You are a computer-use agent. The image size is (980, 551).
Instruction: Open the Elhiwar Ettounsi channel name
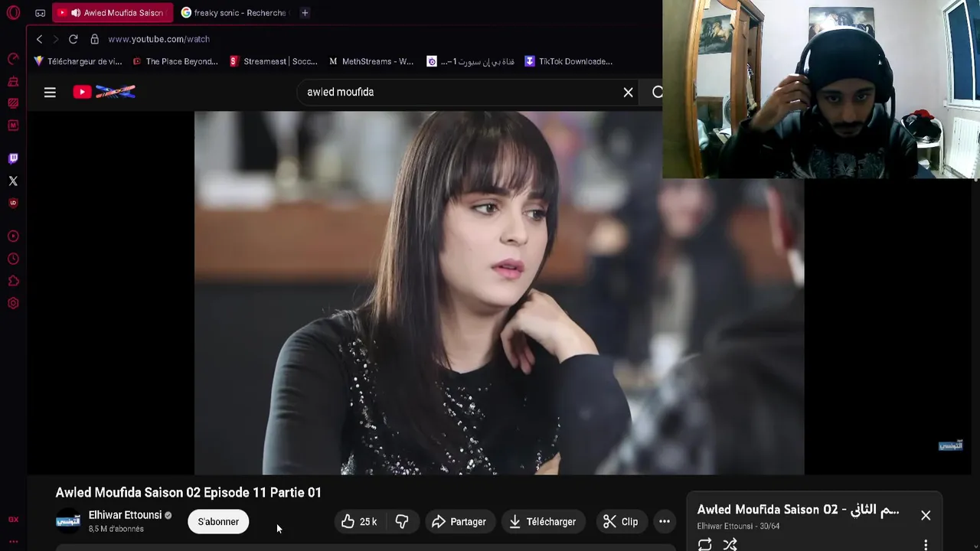[125, 515]
